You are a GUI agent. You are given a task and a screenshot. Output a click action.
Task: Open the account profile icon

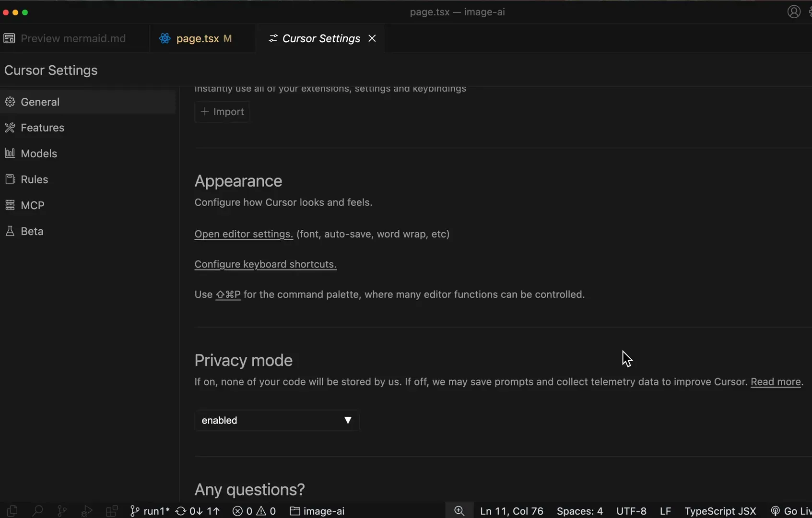pyautogui.click(x=794, y=12)
